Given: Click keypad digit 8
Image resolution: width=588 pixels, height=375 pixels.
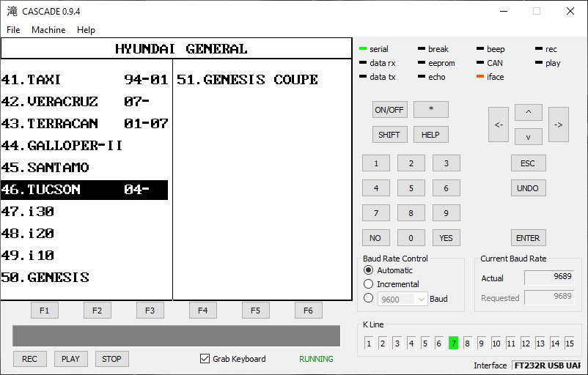Looking at the screenshot, I should 411,213.
